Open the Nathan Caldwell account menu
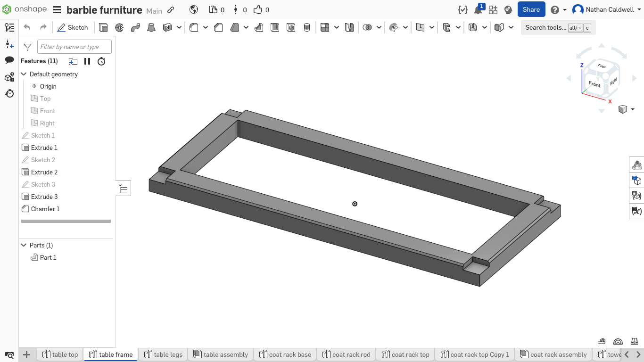Screen dimensions: 644x362 [x=606, y=9]
